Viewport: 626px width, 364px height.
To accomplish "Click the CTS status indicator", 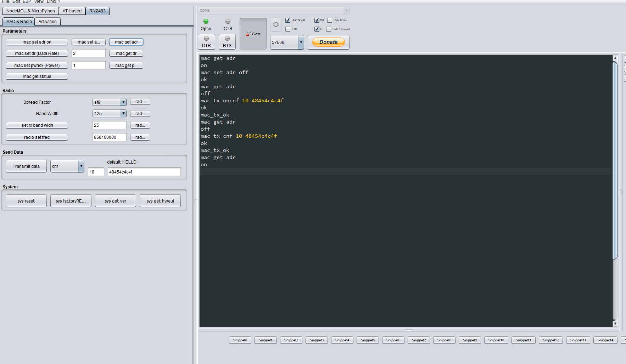I will [x=228, y=21].
